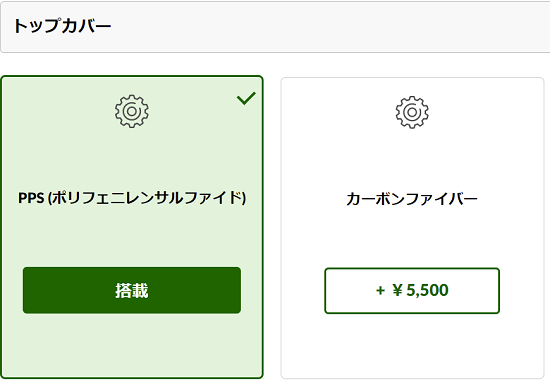This screenshot has height=388, width=550.
Task: Open the settings cog for the carbon fiber top cover
Action: pyautogui.click(x=412, y=112)
